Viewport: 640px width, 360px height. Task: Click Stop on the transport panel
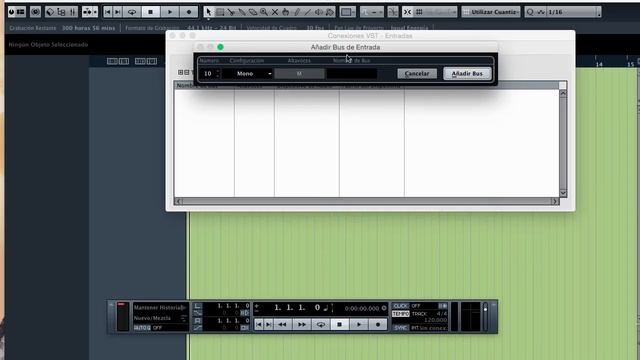(339, 324)
